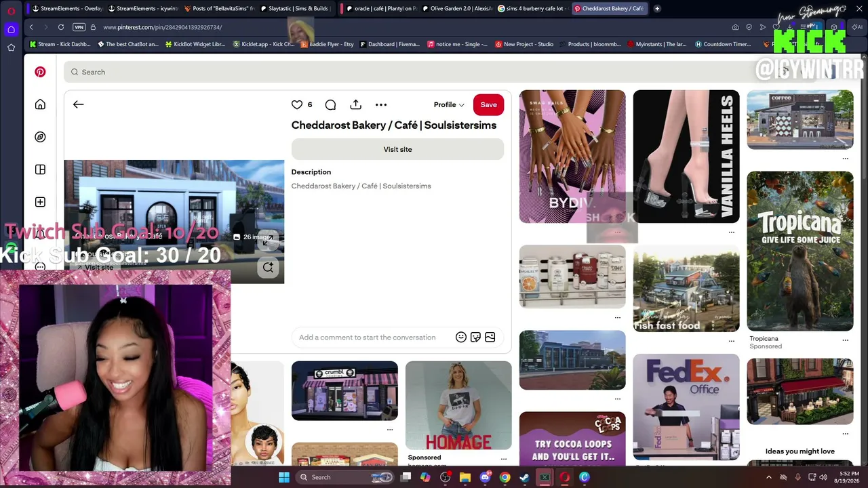
Task: Open the Baddie Flyer - Etsy bookmark
Action: point(327,44)
